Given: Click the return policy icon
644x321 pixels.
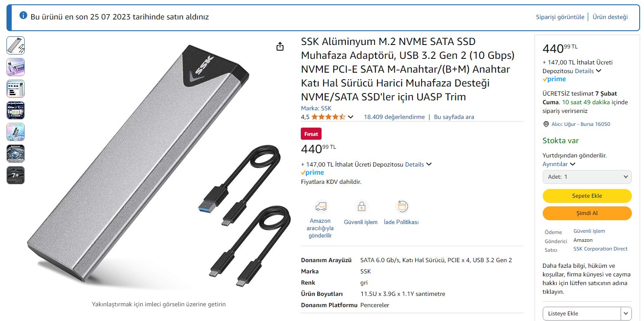Looking at the screenshot, I should [402, 207].
